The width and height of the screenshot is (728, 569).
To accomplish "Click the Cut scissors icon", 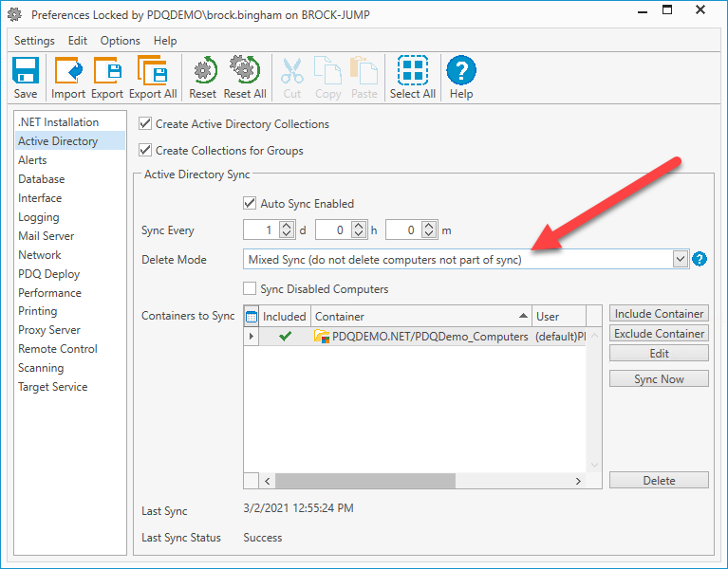I will pos(292,70).
